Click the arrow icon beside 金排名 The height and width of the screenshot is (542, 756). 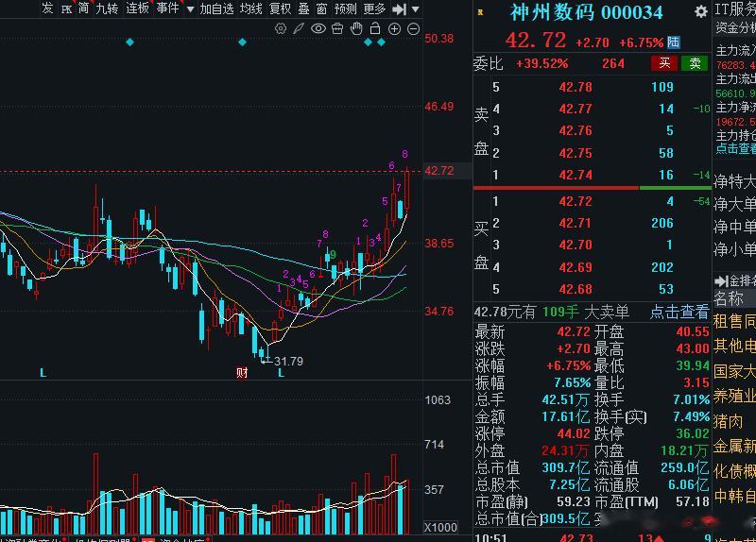[x=721, y=280]
